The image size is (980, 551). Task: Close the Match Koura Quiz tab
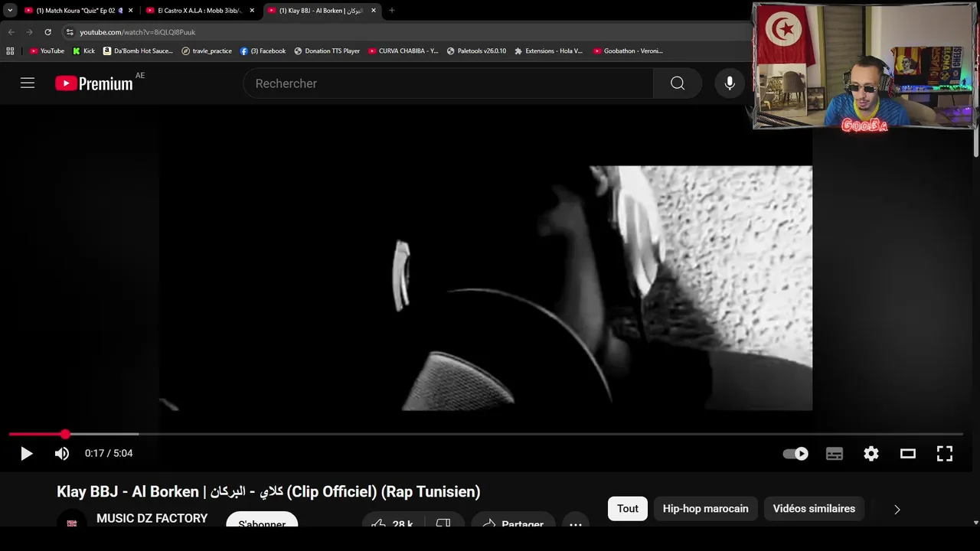click(x=130, y=11)
